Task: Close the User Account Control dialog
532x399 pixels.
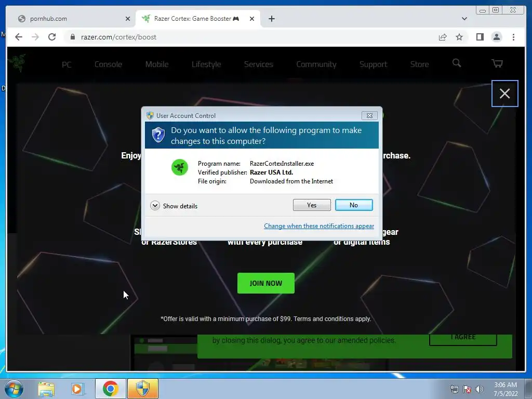Action: coord(369,116)
